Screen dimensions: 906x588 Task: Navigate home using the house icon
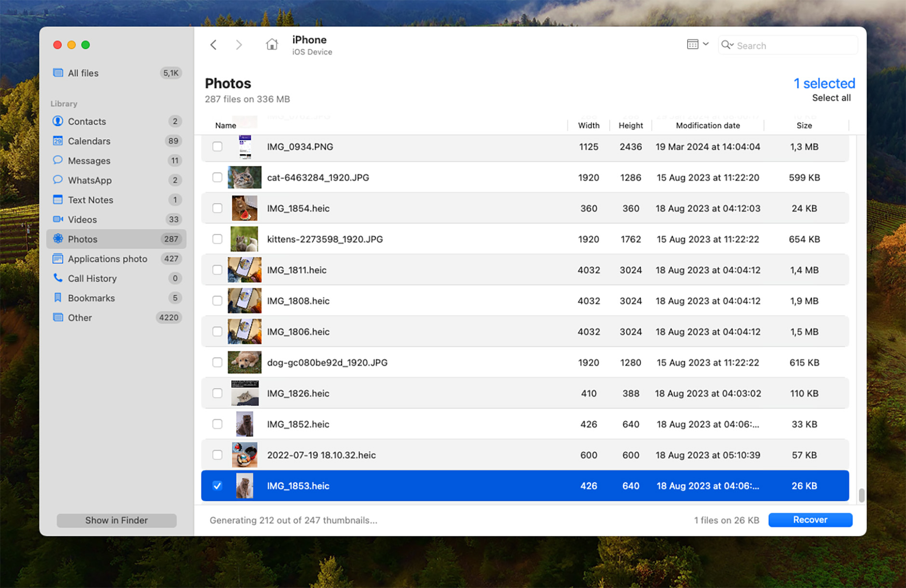[271, 44]
